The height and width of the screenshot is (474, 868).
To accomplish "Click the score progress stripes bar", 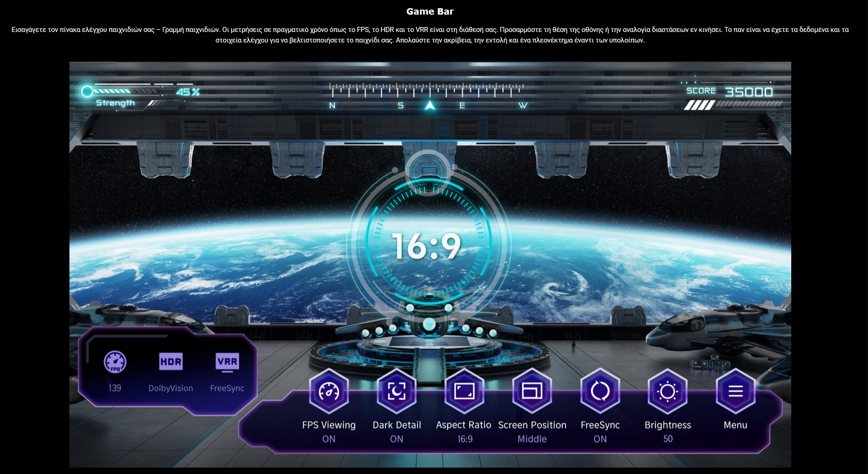I will pos(733,105).
